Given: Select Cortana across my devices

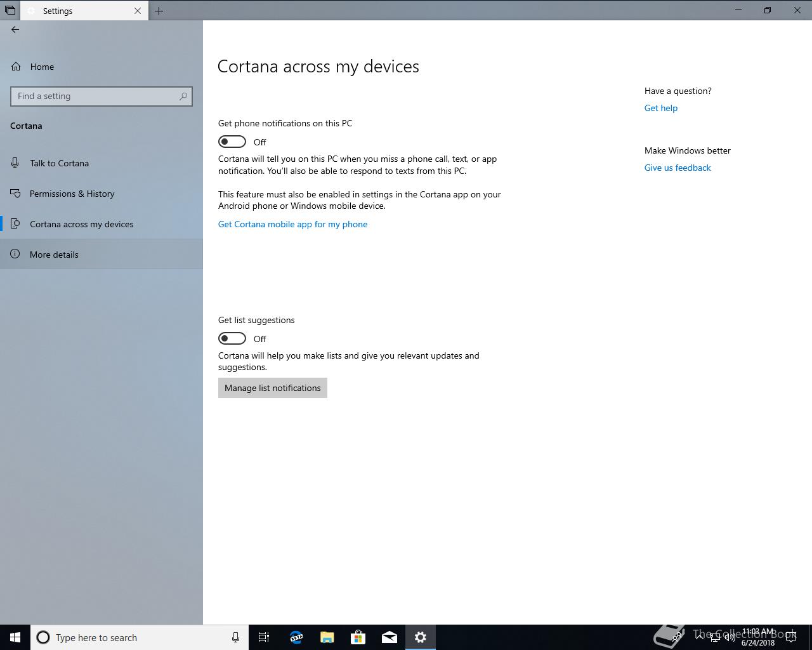Looking at the screenshot, I should (101, 224).
